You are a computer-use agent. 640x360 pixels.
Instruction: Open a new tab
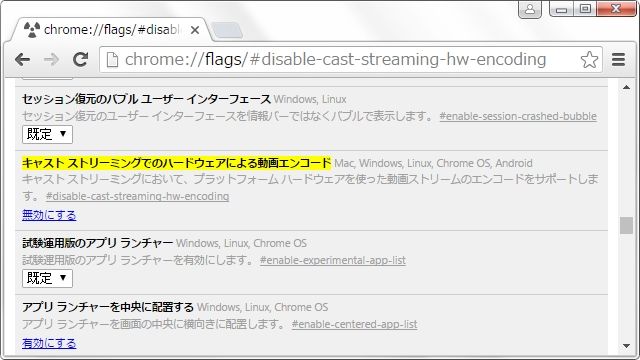click(227, 31)
